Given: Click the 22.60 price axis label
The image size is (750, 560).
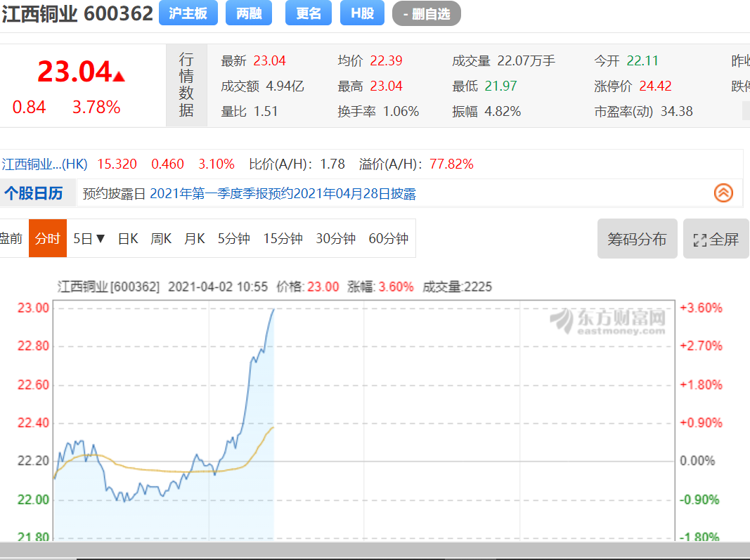Looking at the screenshot, I should 33,384.
